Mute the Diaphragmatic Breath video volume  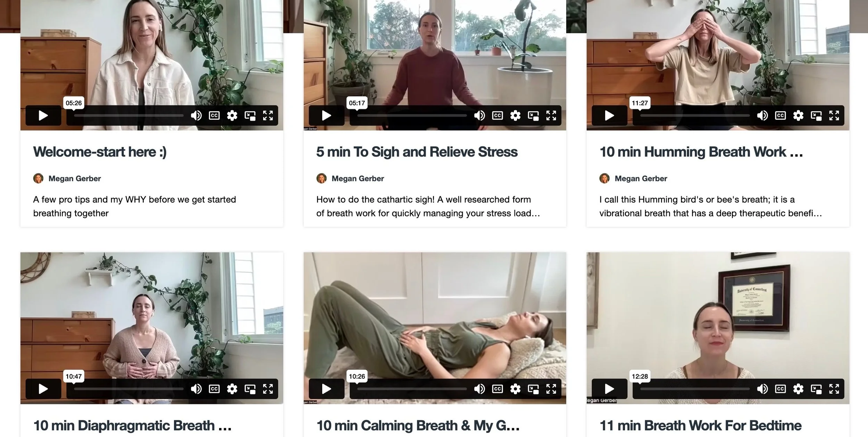[196, 389]
